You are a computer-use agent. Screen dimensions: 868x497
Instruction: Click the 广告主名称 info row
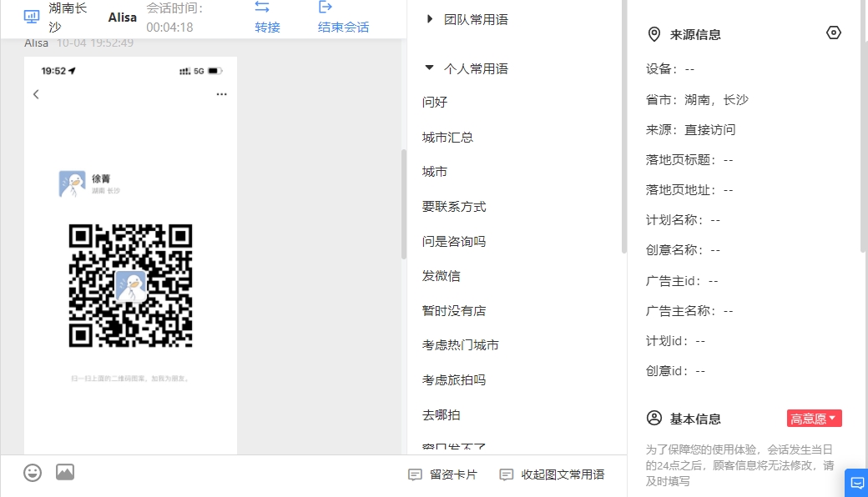click(689, 311)
